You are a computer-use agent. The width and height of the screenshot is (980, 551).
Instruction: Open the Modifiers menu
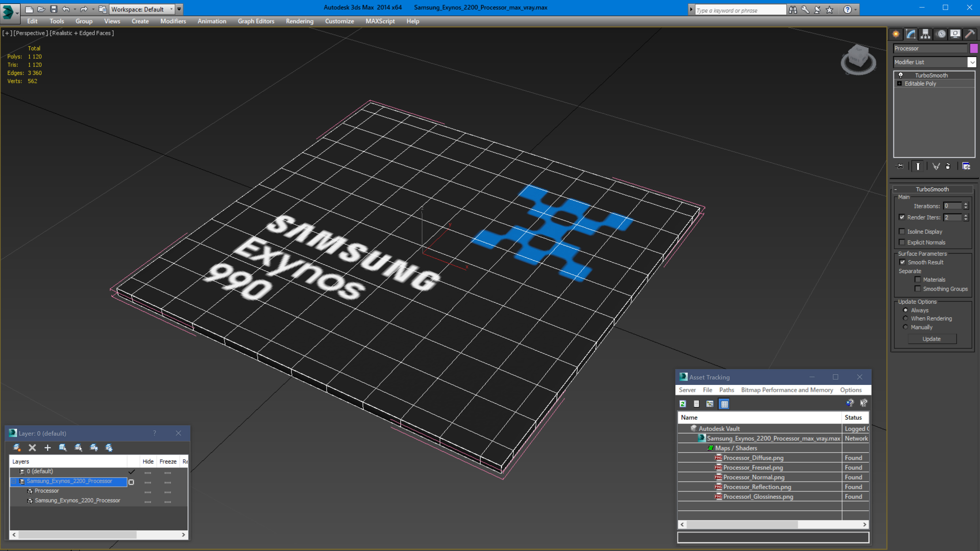173,21
